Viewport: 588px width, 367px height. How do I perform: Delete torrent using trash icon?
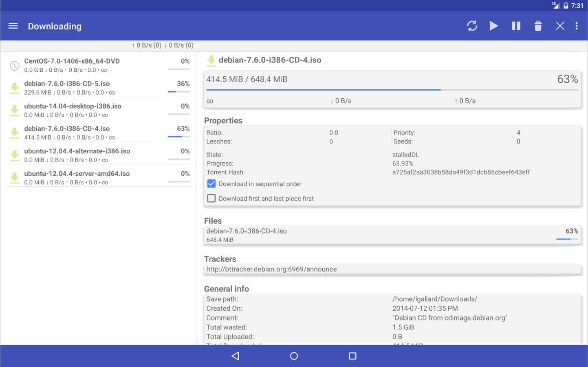click(x=538, y=26)
